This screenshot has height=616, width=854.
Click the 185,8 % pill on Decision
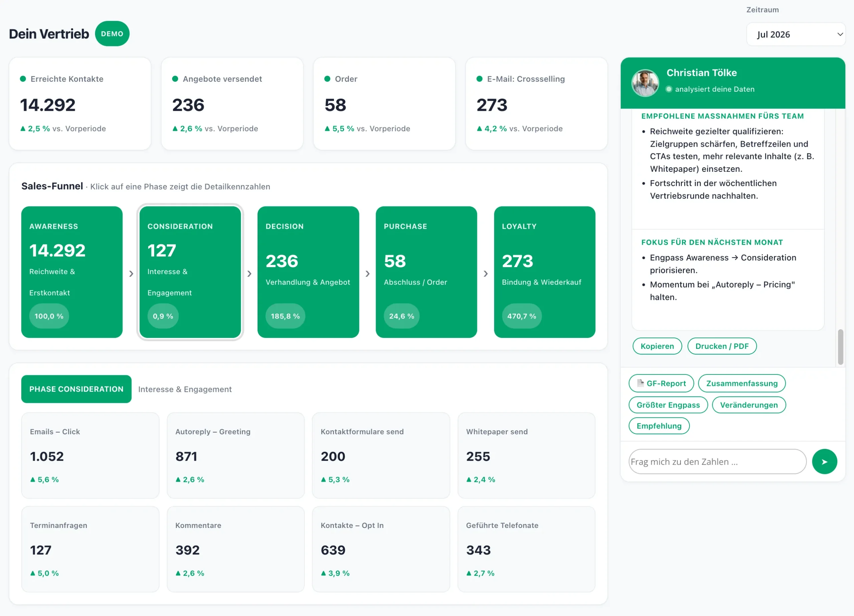[286, 316]
